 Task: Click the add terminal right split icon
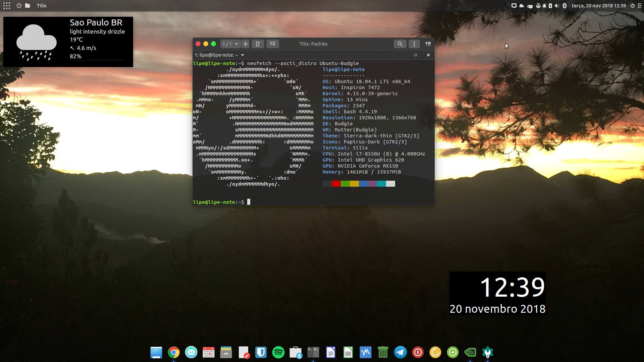pos(258,44)
